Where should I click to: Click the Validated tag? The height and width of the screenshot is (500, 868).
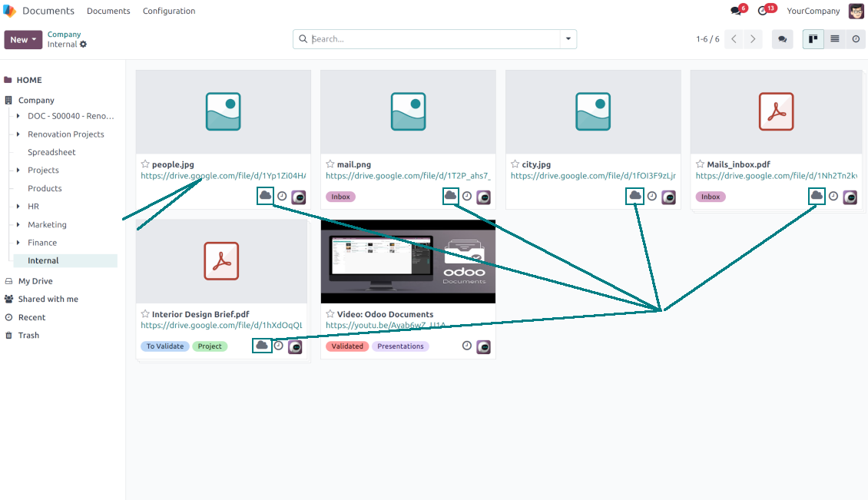click(347, 346)
